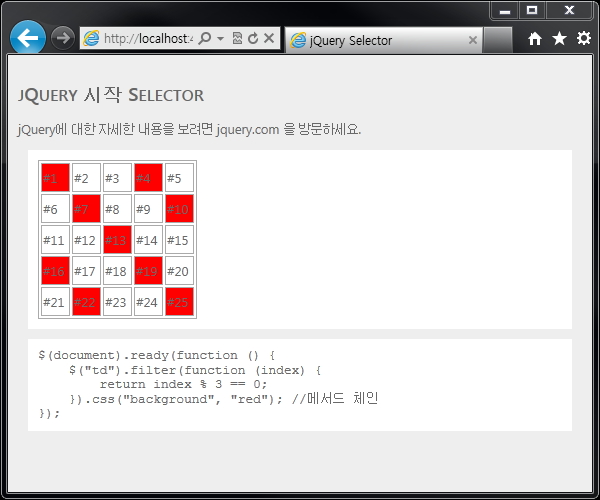The height and width of the screenshot is (500, 600).
Task: Click table cell #2
Action: 86,178
